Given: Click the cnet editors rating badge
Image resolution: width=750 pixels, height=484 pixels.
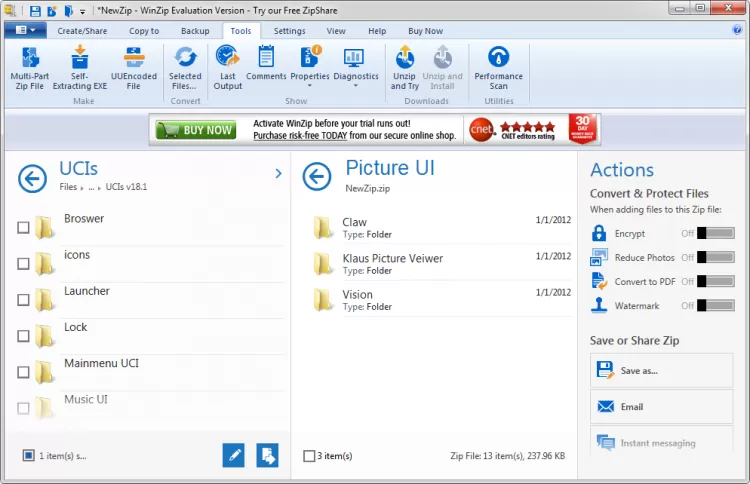Looking at the screenshot, I should pos(513,130).
